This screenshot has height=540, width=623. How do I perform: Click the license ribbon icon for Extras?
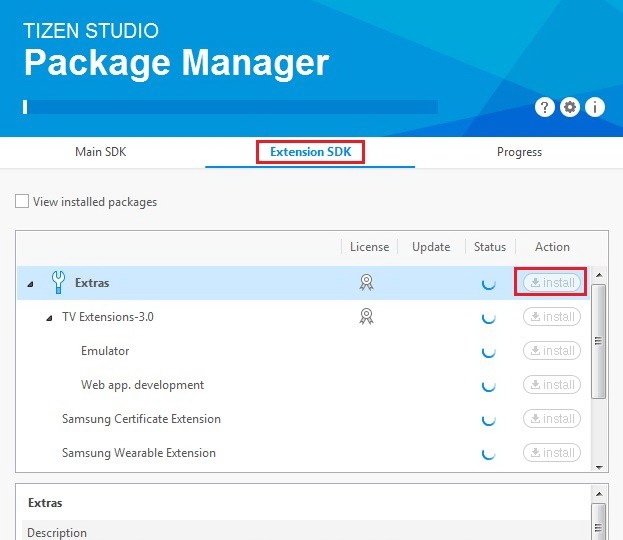tap(367, 283)
